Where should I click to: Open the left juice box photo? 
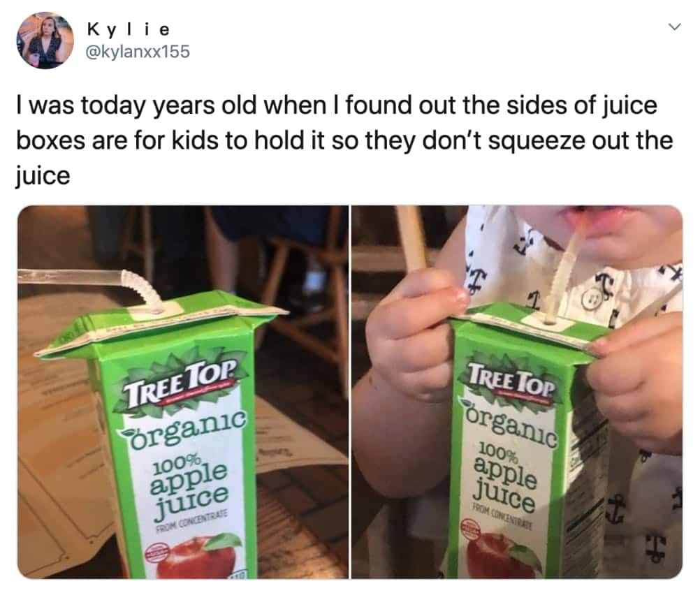click(x=183, y=393)
